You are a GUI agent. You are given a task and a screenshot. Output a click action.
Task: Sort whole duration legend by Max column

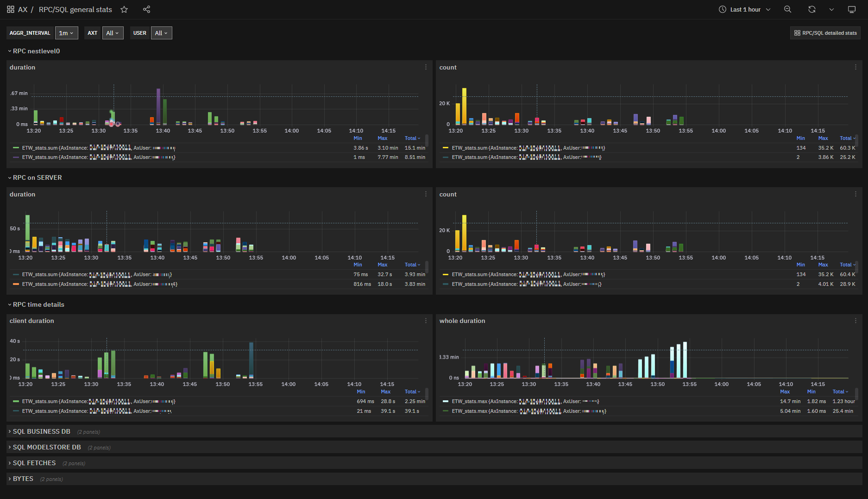click(x=785, y=392)
